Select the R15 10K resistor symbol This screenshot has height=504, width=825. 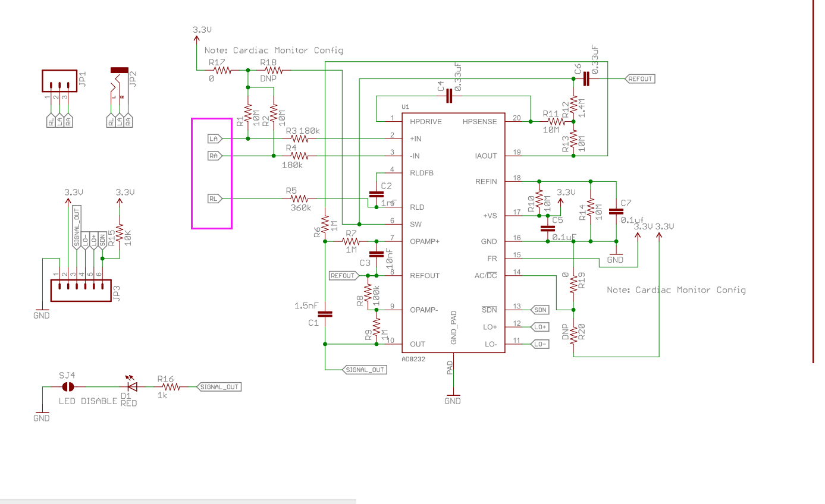point(120,233)
